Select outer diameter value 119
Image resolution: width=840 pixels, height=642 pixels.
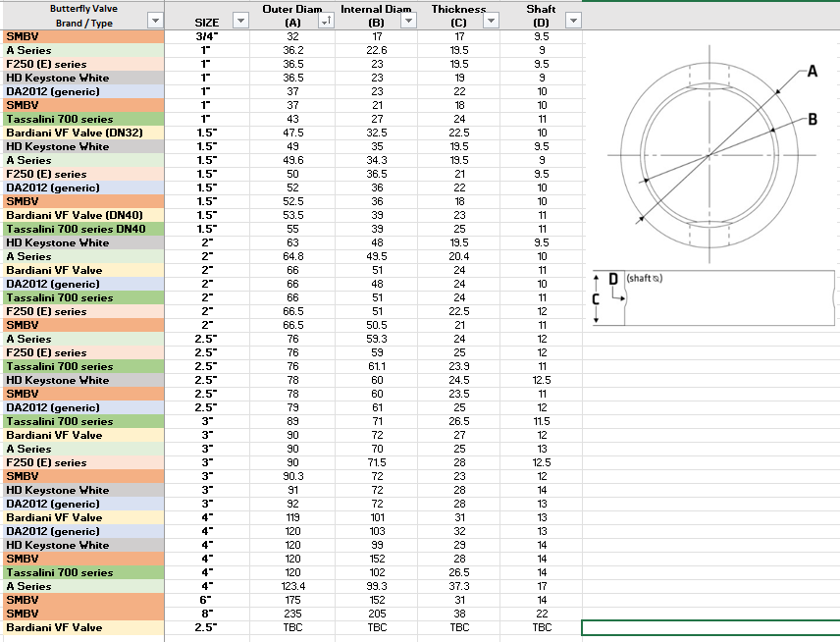tap(292, 517)
